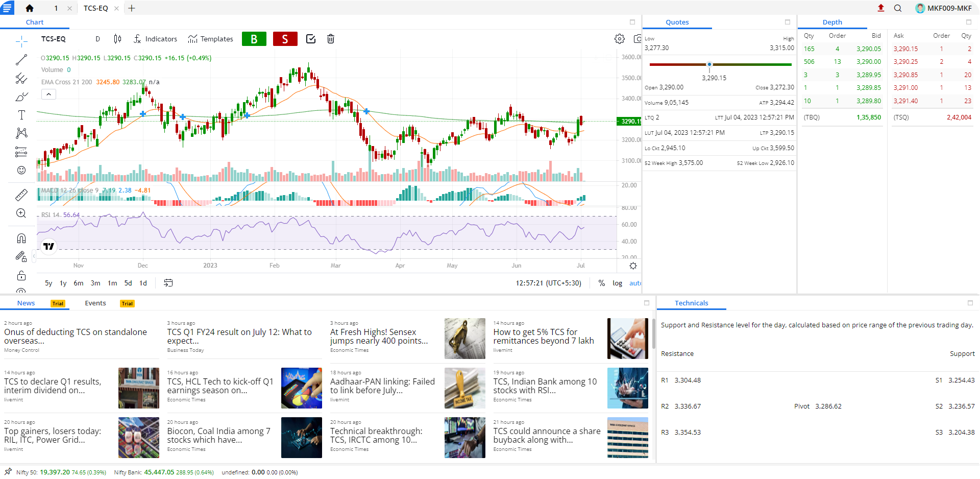Delete chart drawings with trash icon

(331, 39)
